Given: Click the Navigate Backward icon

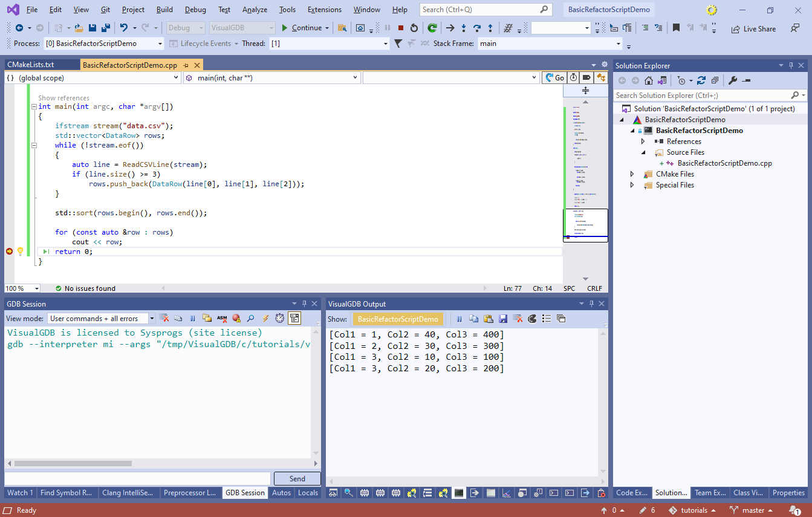Looking at the screenshot, I should tap(19, 28).
